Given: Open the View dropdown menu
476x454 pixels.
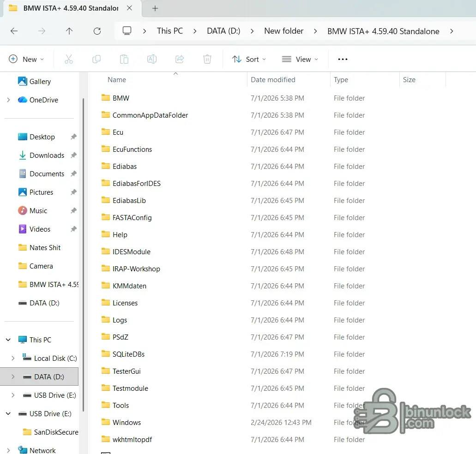Looking at the screenshot, I should pyautogui.click(x=300, y=59).
